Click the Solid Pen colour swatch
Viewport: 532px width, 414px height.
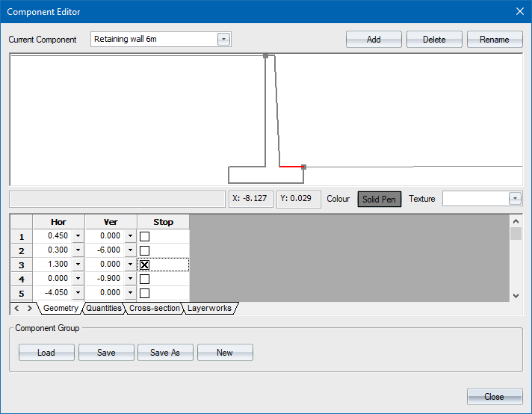point(379,199)
